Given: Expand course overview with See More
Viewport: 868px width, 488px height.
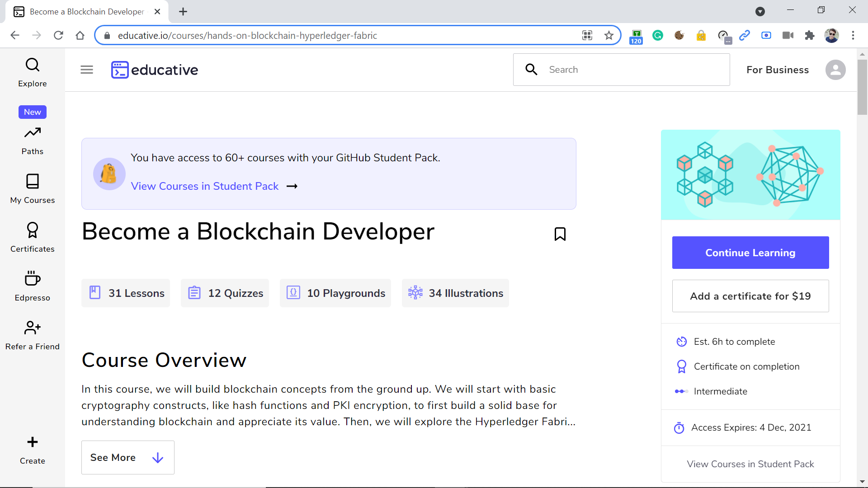Looking at the screenshot, I should pos(127,457).
